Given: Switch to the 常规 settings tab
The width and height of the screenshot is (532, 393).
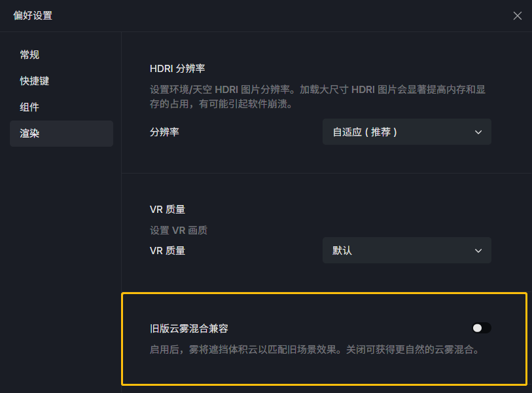Looking at the screenshot, I should click(x=29, y=54).
